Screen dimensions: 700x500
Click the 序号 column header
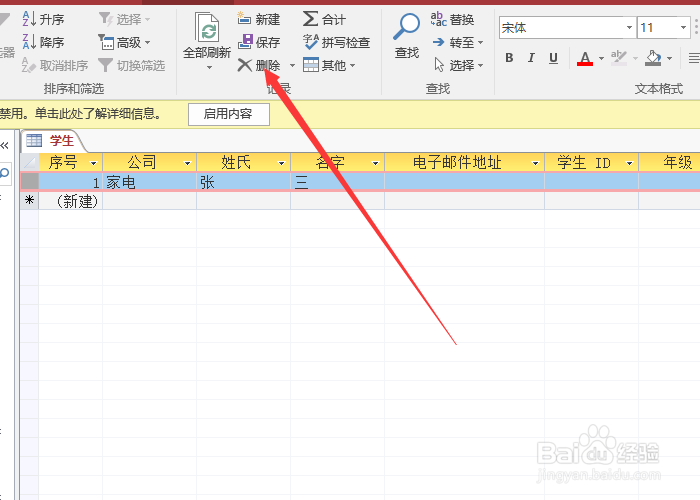point(63,162)
